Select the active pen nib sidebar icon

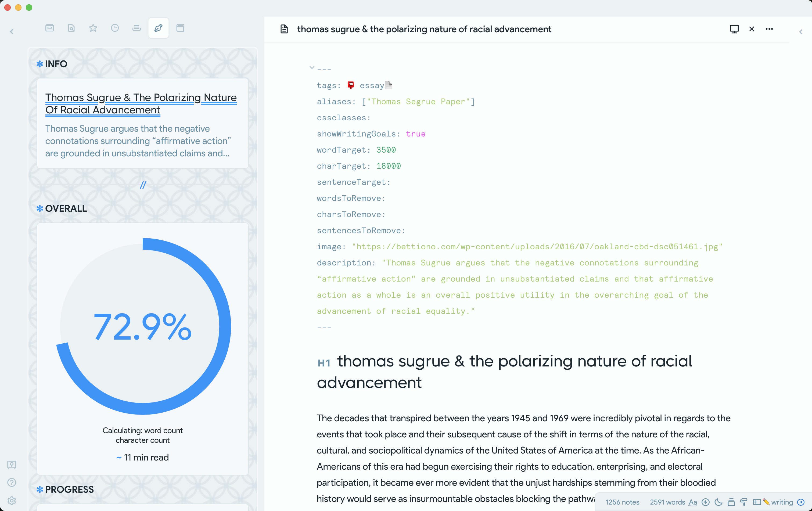tap(159, 28)
